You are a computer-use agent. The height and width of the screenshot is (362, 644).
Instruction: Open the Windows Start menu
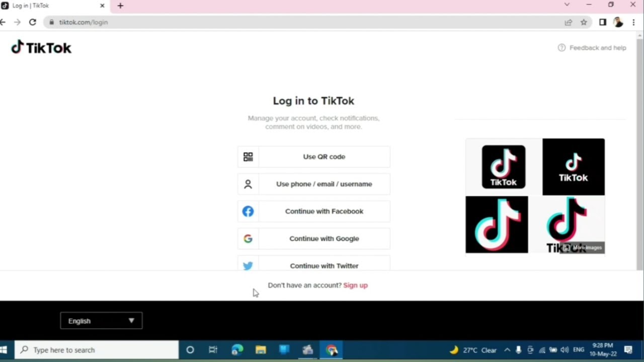(x=4, y=350)
